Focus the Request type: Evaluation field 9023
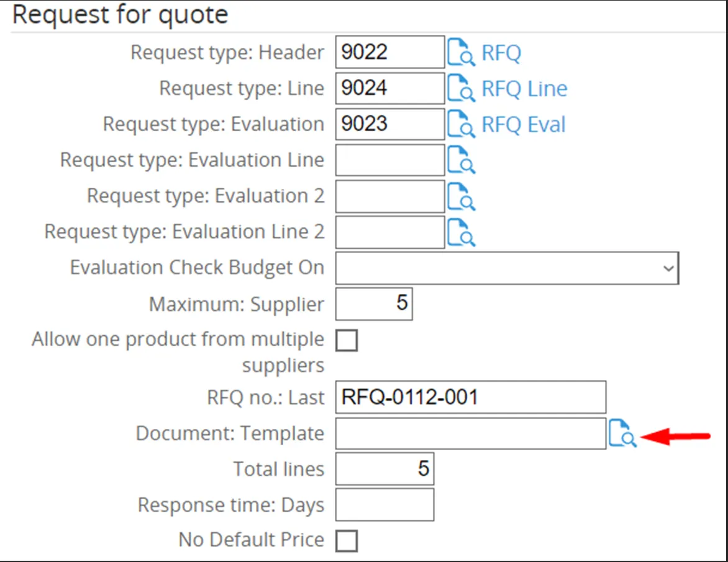Image resolution: width=728 pixels, height=562 pixels. (389, 124)
